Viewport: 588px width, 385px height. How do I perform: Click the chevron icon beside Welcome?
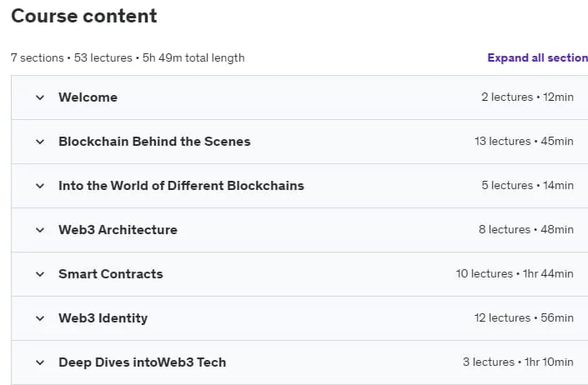40,97
